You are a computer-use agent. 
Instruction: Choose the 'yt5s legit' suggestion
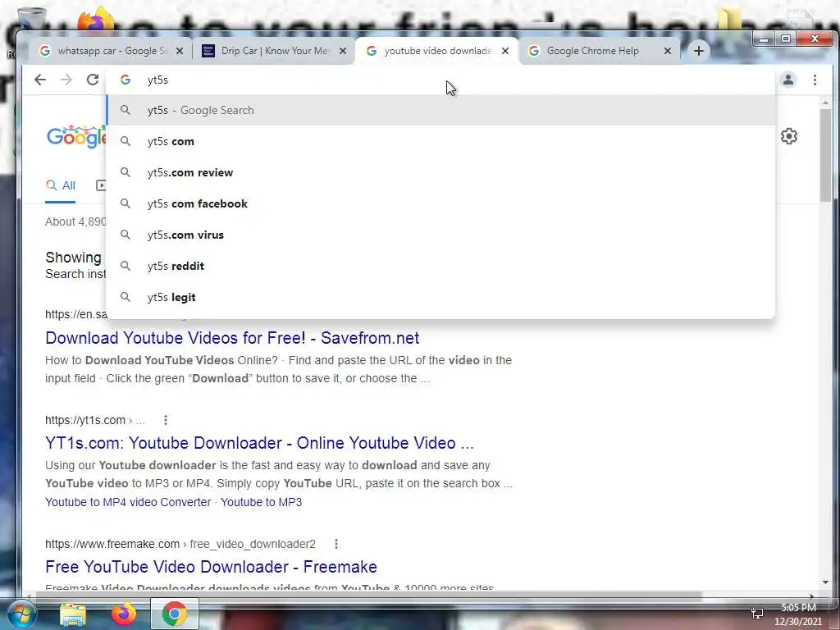(441, 297)
